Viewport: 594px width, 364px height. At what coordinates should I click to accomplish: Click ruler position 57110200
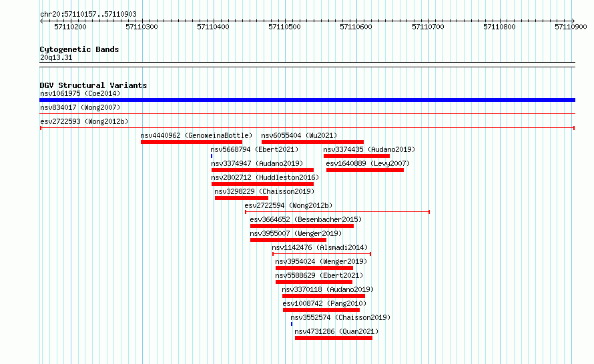[x=71, y=27]
